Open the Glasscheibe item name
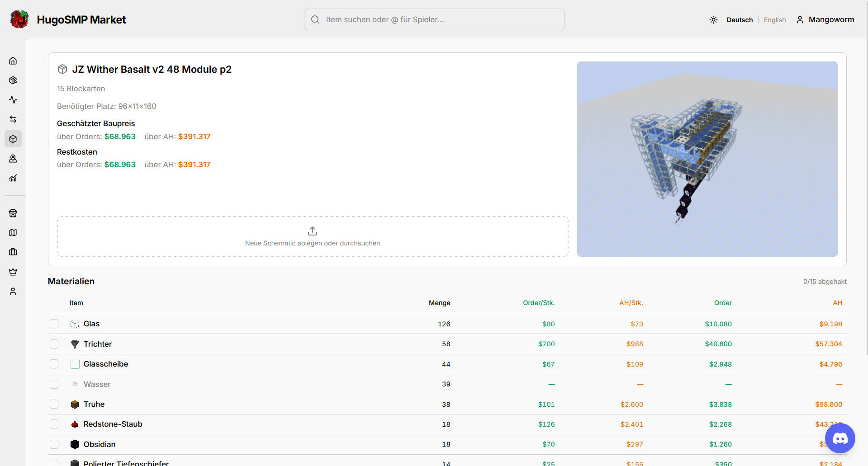The image size is (868, 466). pos(106,364)
